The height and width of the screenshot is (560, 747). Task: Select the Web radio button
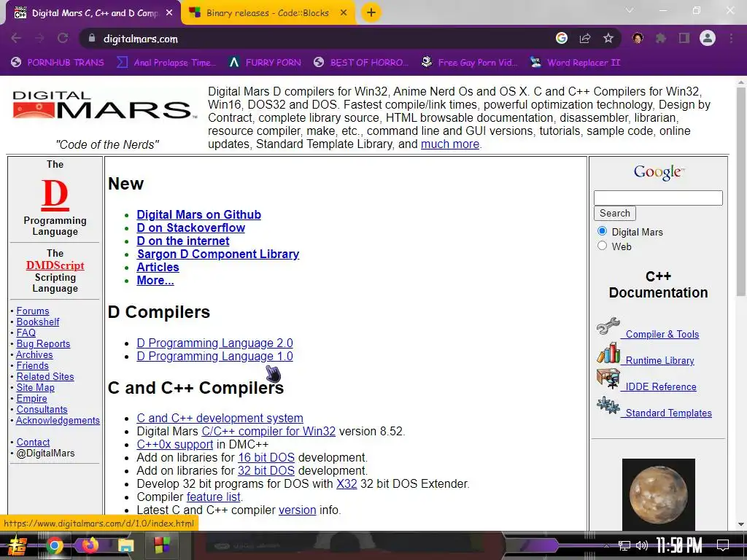click(x=602, y=246)
